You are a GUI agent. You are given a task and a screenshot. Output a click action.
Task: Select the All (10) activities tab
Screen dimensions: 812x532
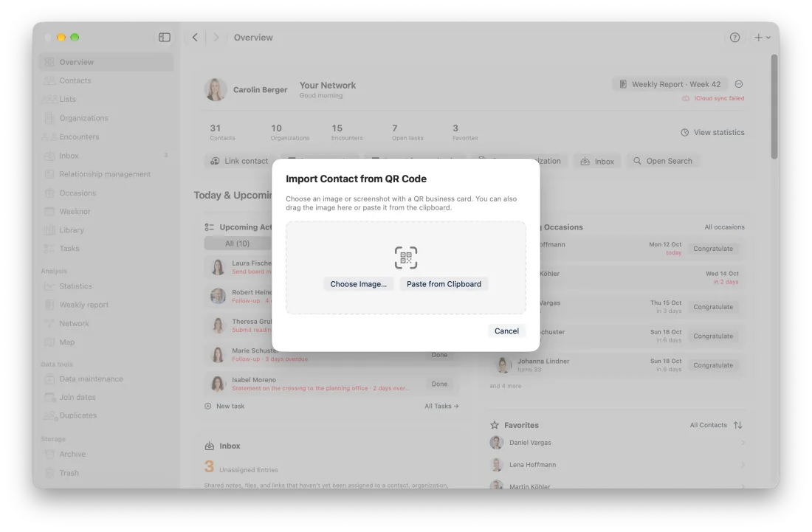tap(237, 243)
